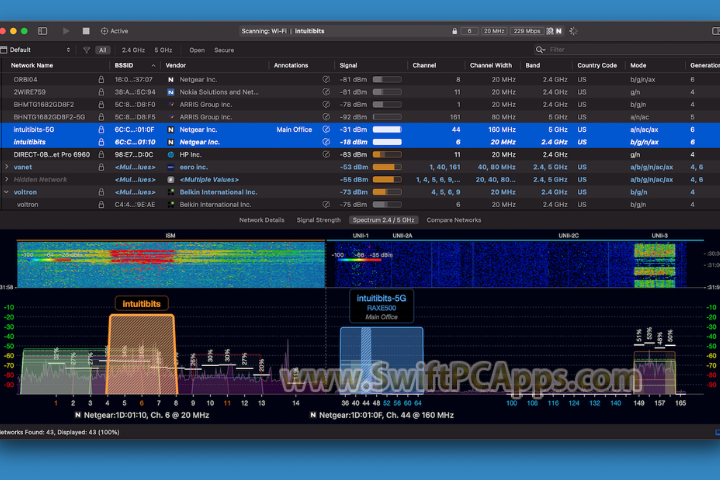Click signal bar of ORBI04 row
720x480 pixels.
(x=387, y=79)
